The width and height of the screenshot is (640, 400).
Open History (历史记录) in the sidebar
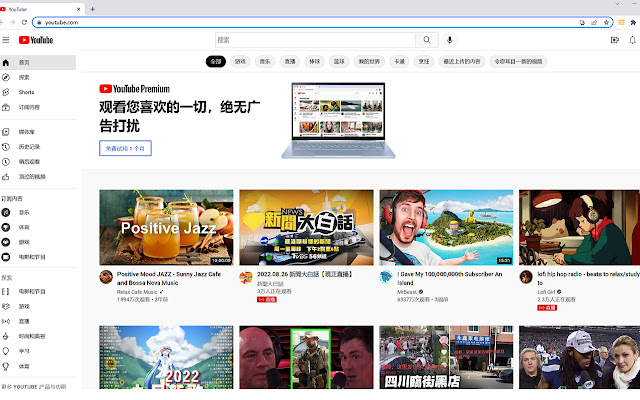coord(38,147)
